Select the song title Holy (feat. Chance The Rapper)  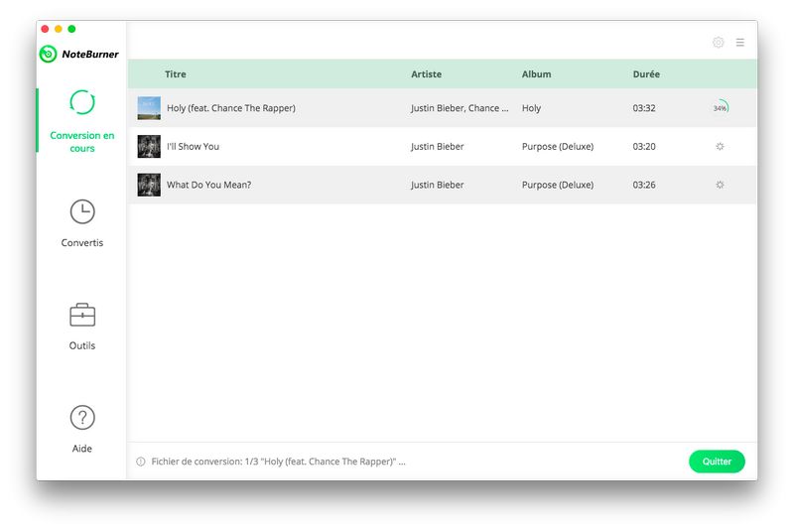pos(231,108)
